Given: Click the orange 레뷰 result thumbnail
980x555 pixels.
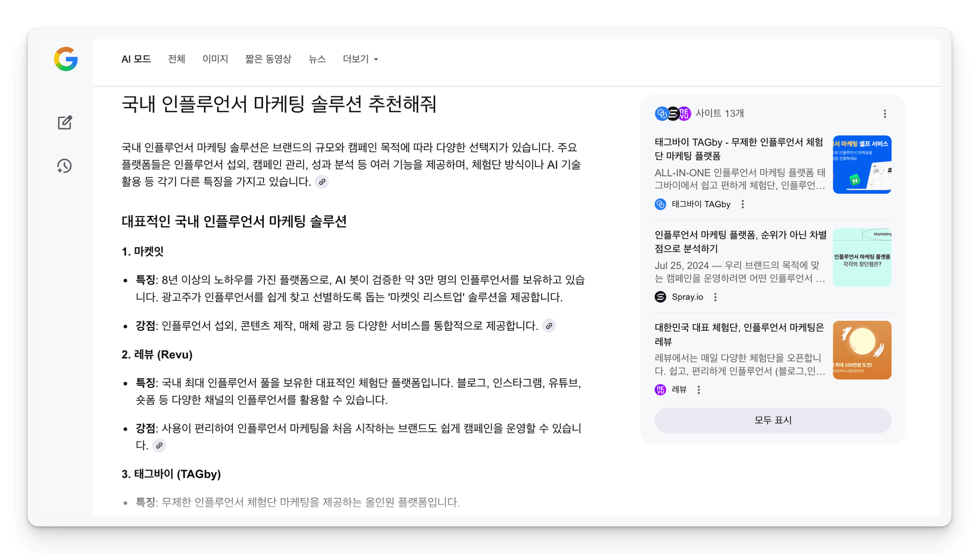Looking at the screenshot, I should [x=861, y=350].
